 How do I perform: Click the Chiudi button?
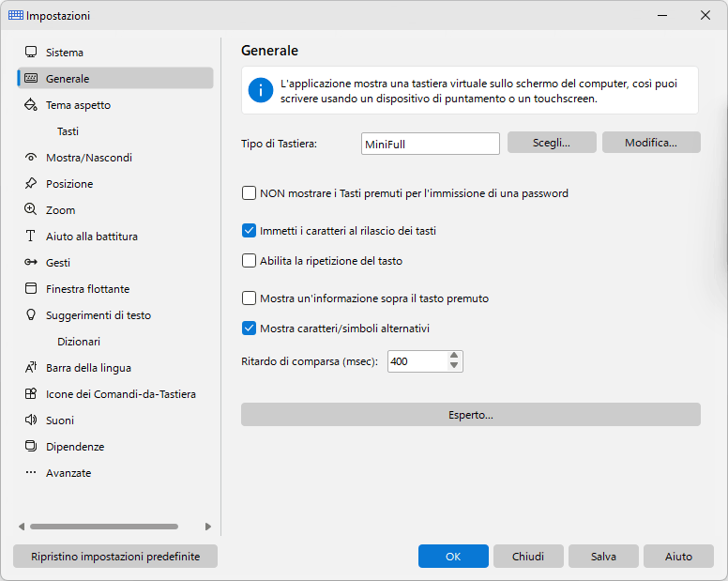[x=528, y=557]
